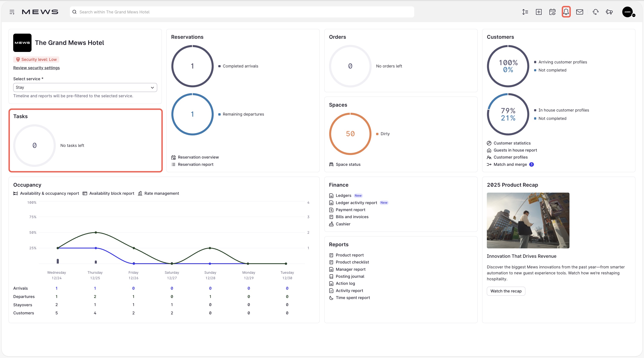
Task: Open Availability block report link
Action: pos(112,193)
